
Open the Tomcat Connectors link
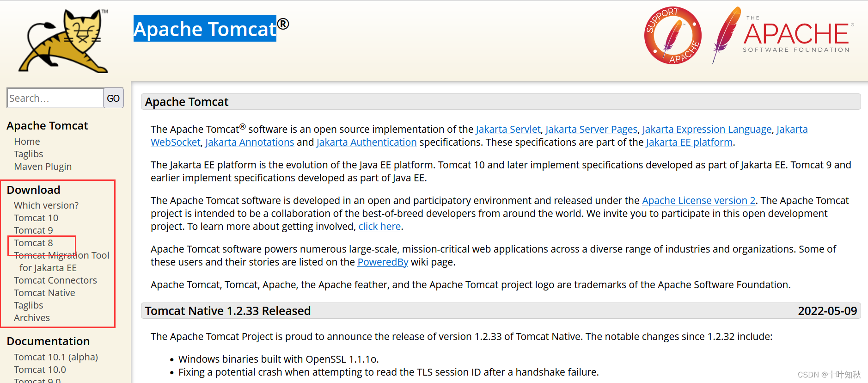(x=55, y=280)
